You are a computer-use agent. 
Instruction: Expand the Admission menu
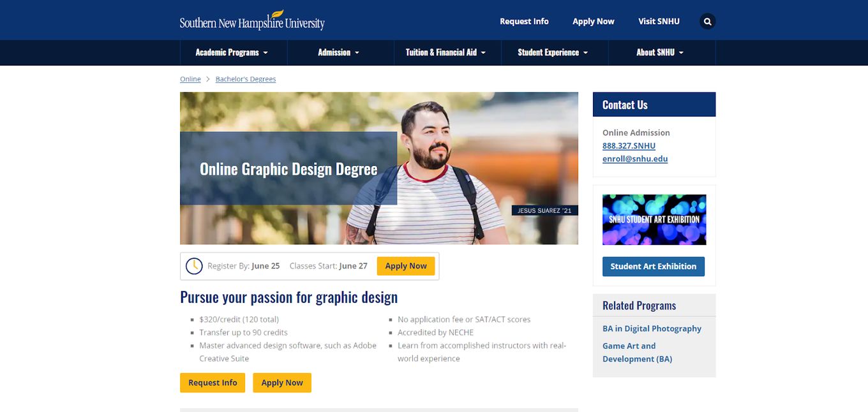pyautogui.click(x=340, y=53)
